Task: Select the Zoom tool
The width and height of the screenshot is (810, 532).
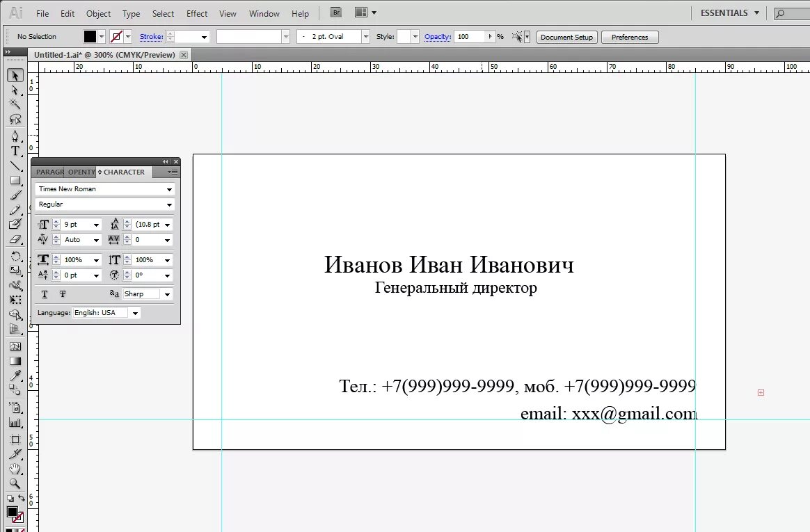Action: 15,483
